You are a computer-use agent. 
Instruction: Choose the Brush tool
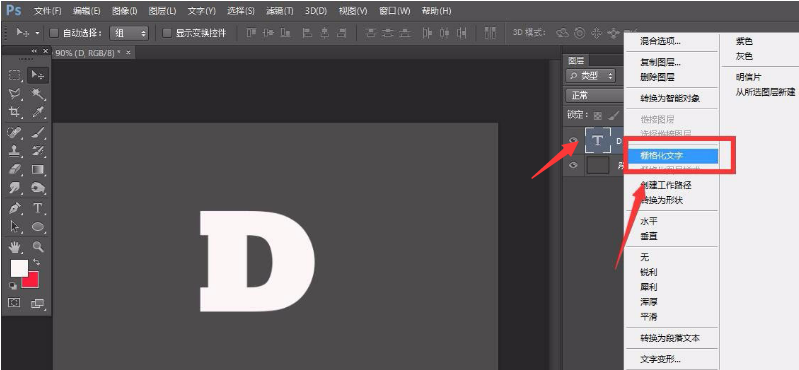click(38, 132)
